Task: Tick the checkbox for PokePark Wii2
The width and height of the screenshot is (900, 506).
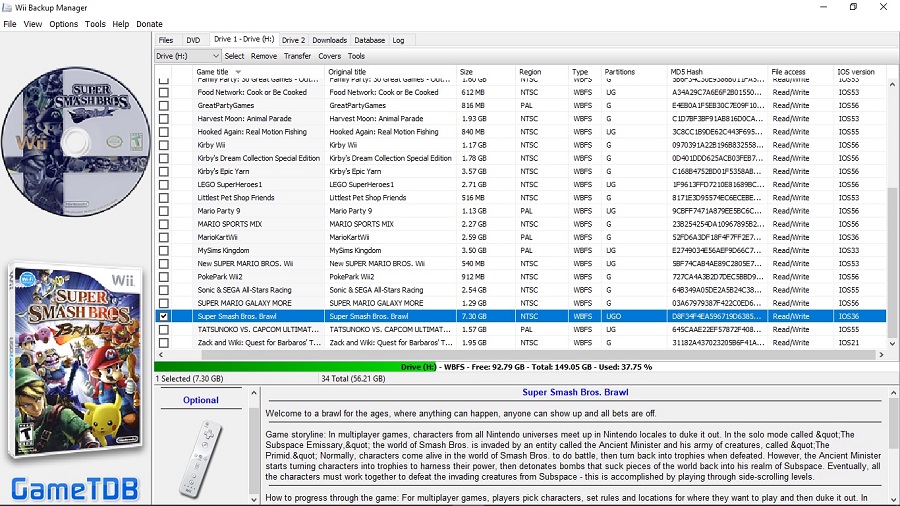Action: 164,277
